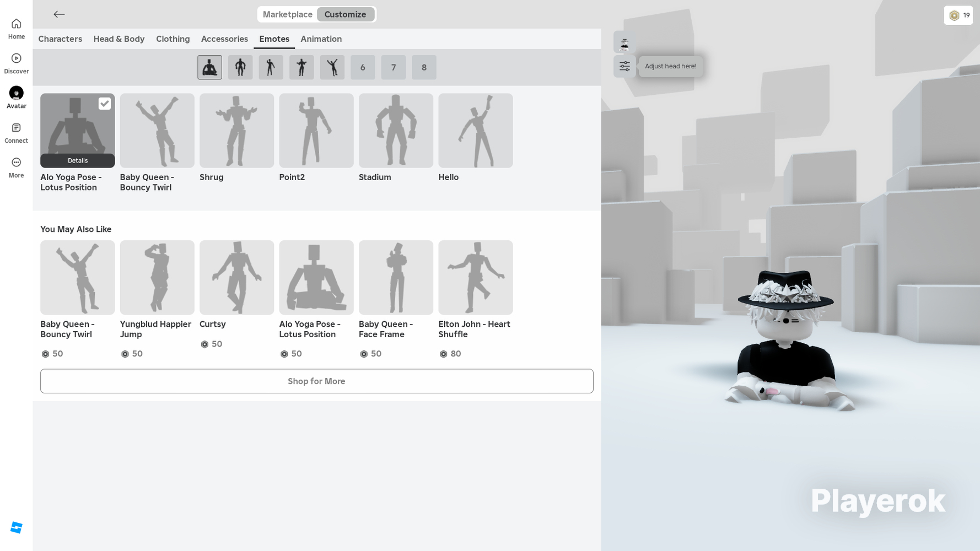Image resolution: width=980 pixels, height=551 pixels.
Task: Click the Shop for More button
Action: click(x=317, y=381)
